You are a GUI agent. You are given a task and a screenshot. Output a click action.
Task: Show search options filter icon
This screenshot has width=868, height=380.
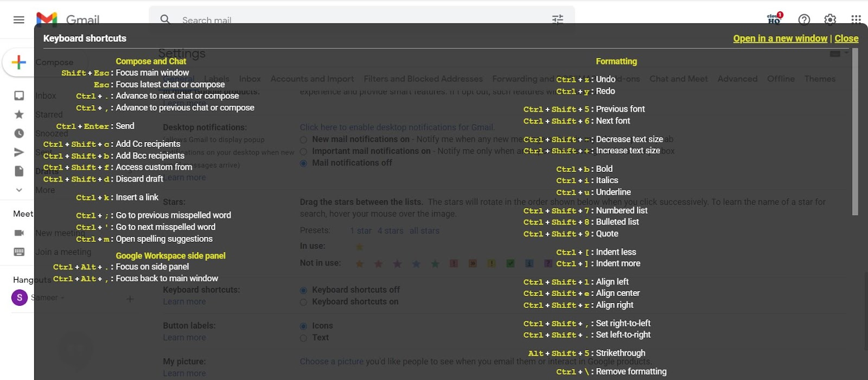point(558,20)
